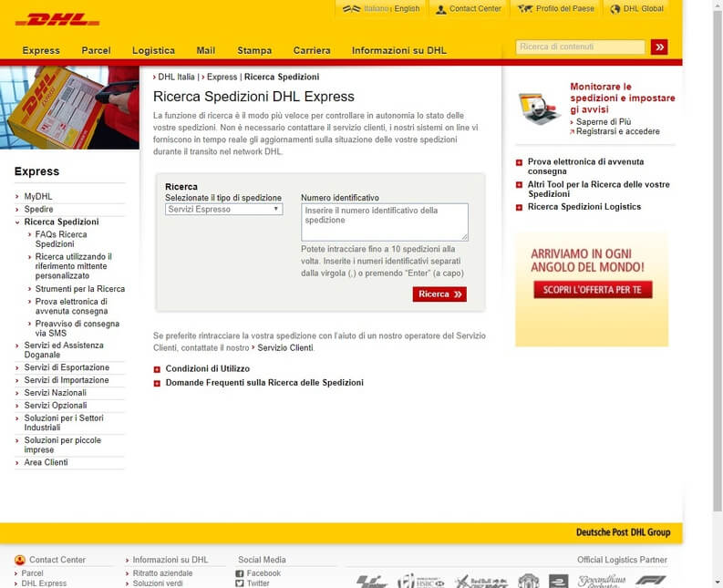723x588 pixels.
Task: Open Condizioni di Utilizzo link
Action: pos(208,369)
